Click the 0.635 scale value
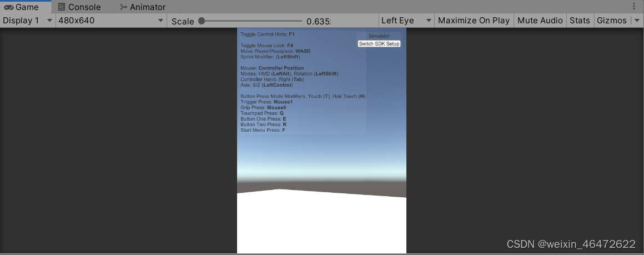 pos(318,21)
